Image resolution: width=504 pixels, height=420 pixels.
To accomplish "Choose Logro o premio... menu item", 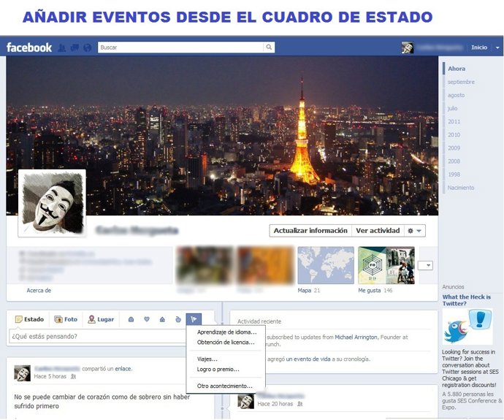I will click(218, 369).
